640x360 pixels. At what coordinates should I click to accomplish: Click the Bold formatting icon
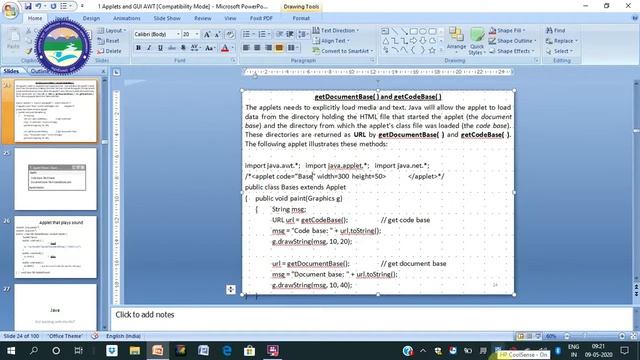[x=138, y=48]
